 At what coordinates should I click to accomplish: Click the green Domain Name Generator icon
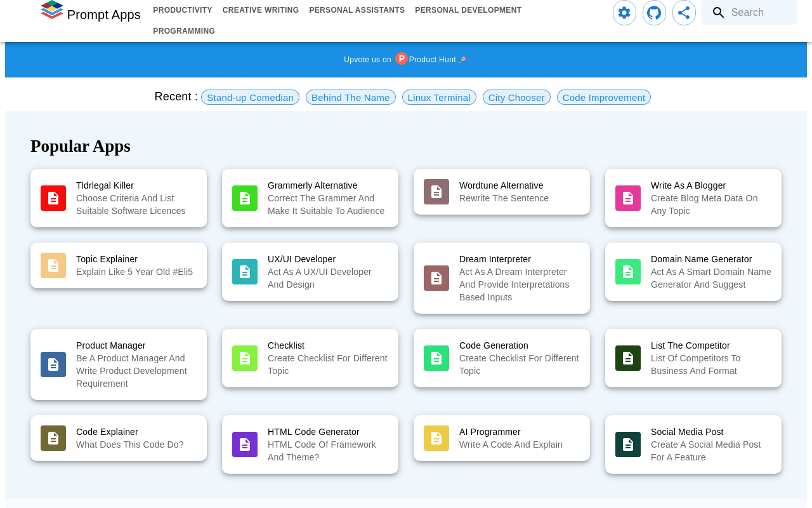[628, 272]
